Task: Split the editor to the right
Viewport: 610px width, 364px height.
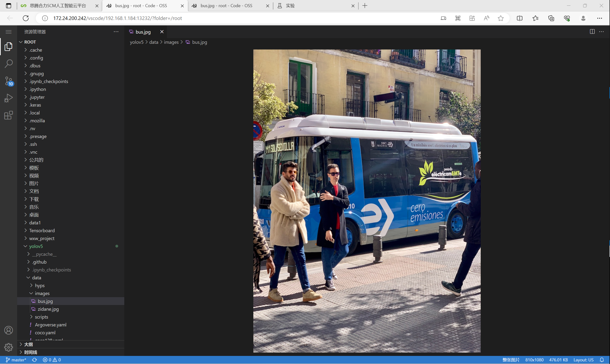Action: tap(592, 32)
